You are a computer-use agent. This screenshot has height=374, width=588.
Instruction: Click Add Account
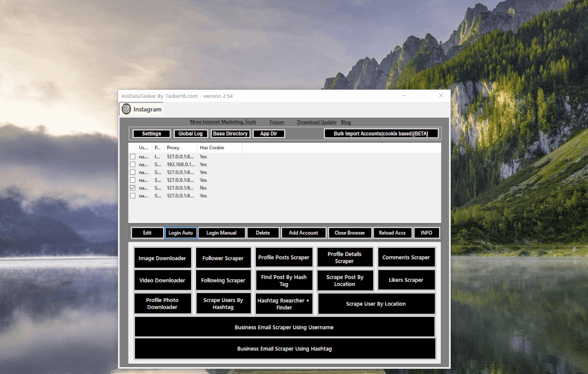(304, 233)
